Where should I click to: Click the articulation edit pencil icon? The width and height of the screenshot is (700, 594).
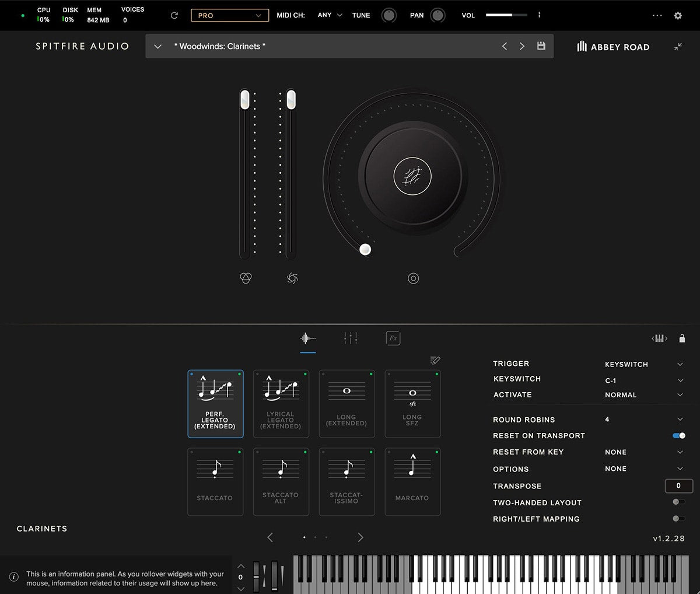[x=435, y=360]
